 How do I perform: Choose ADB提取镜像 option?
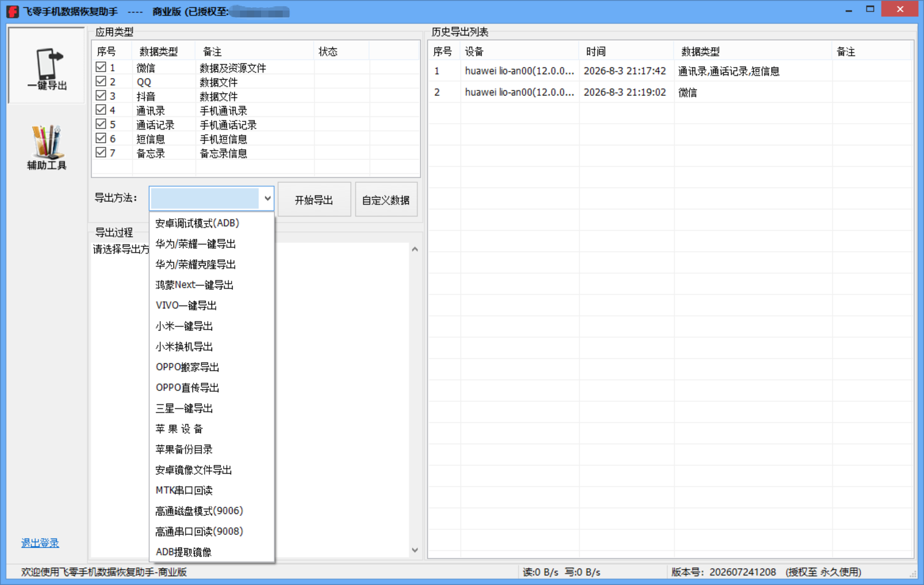click(x=211, y=552)
